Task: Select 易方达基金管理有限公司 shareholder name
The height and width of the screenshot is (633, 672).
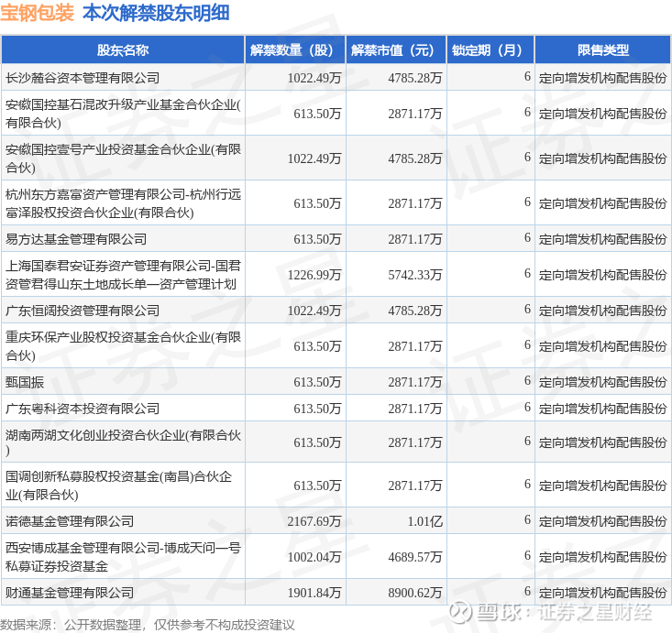Action: (76, 239)
